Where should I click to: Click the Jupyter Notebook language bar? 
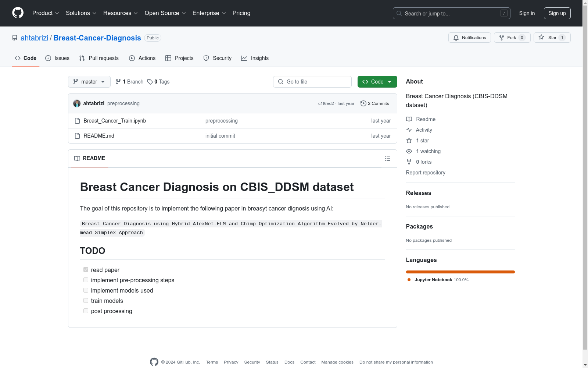pos(460,272)
